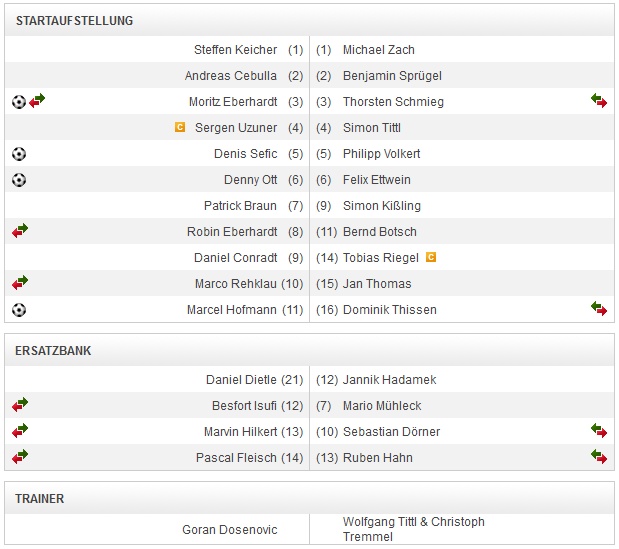Click the goal ball icon for Denny Ott
Image resolution: width=619 pixels, height=549 pixels.
coord(19,180)
